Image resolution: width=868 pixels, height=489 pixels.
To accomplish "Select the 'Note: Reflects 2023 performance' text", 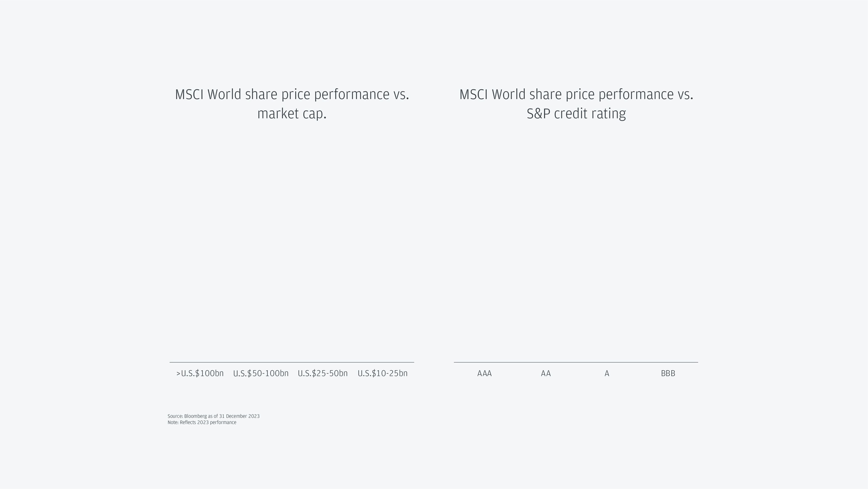I will click(x=202, y=422).
